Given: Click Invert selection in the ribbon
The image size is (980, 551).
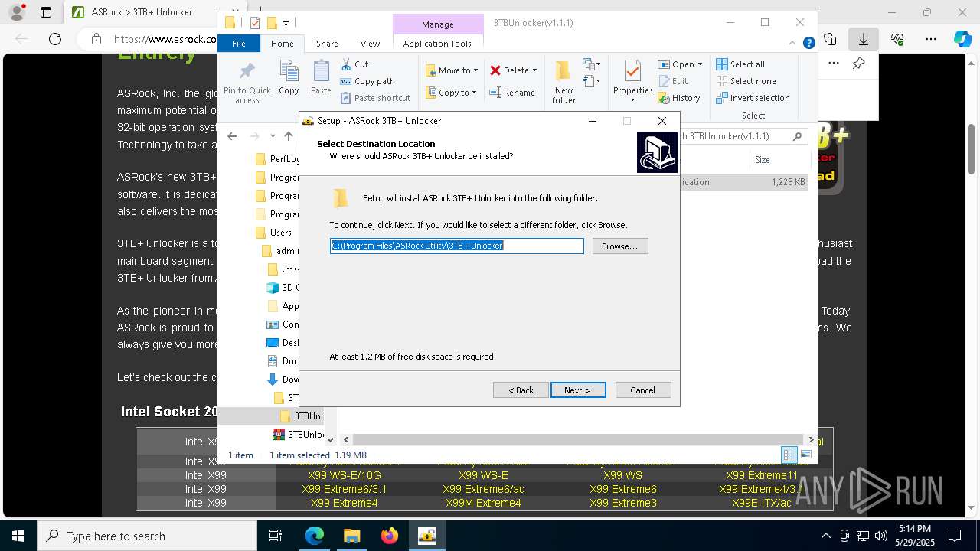Looking at the screenshot, I should click(753, 98).
